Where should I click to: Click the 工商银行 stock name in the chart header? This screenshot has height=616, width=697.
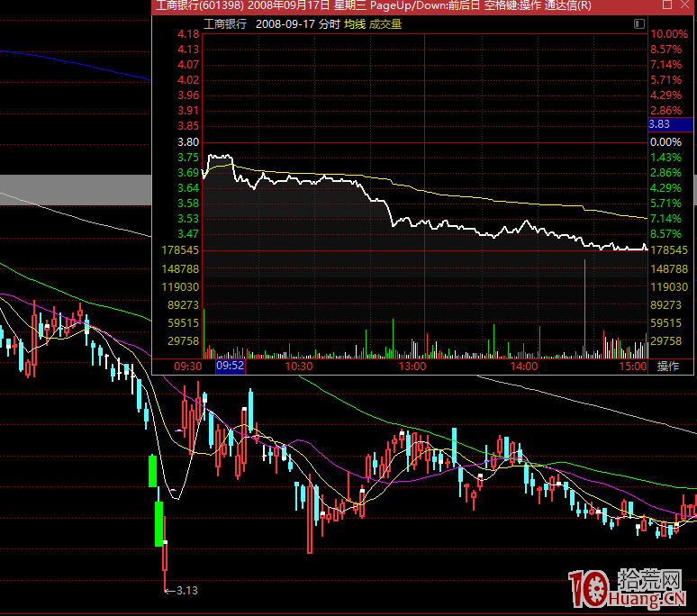pyautogui.click(x=225, y=24)
